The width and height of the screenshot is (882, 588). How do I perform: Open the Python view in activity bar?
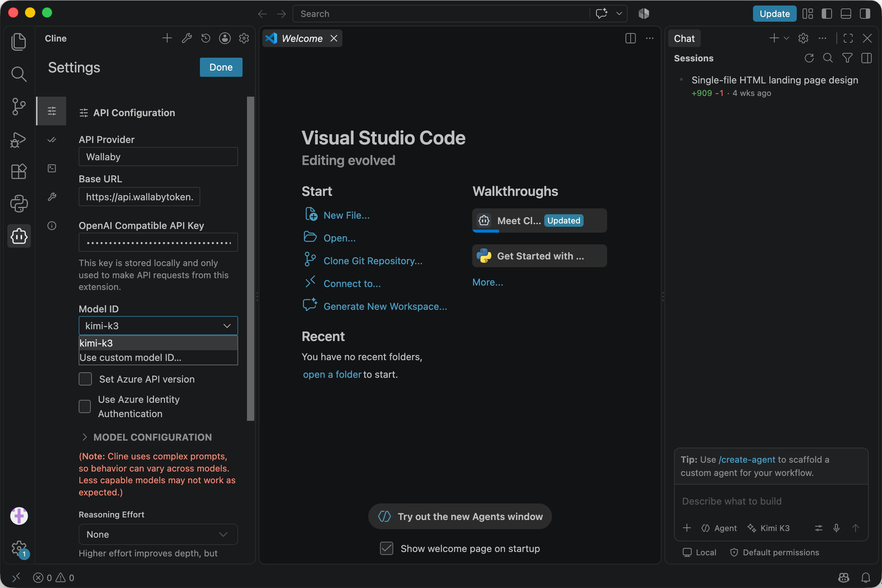coord(19,204)
